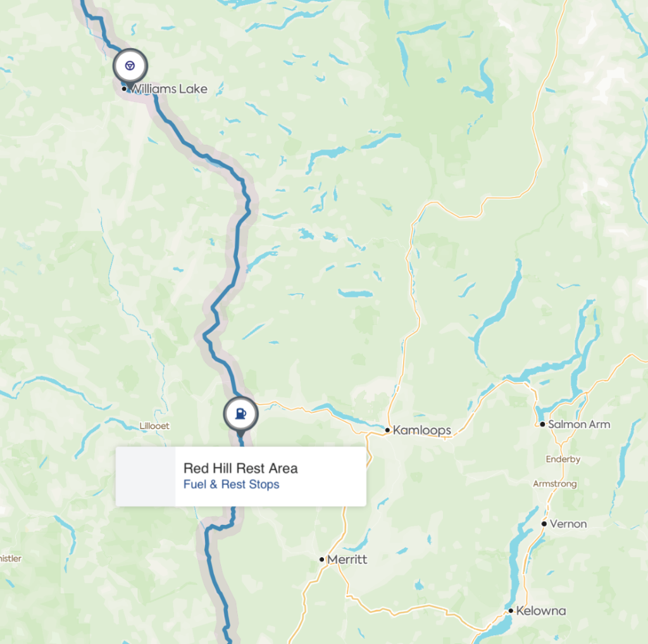The height and width of the screenshot is (644, 648).
Task: Click the blank thumbnail in the popup card
Action: point(146,476)
